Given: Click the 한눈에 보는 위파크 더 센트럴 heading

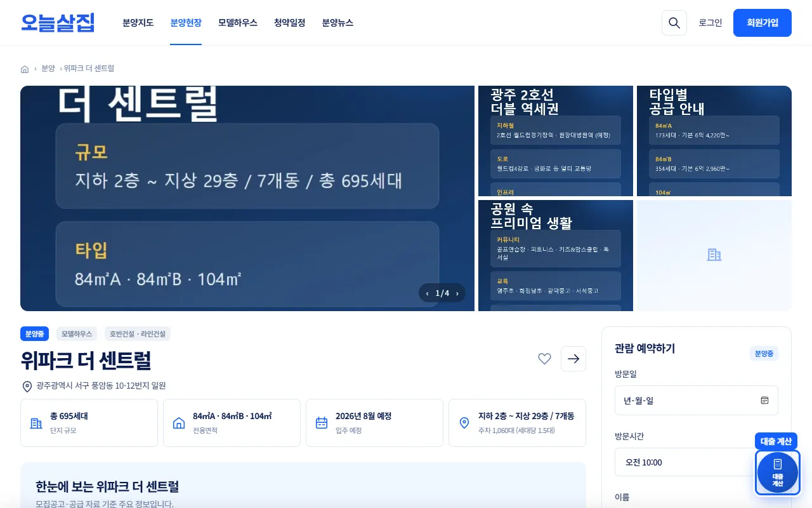Looking at the screenshot, I should [107, 487].
